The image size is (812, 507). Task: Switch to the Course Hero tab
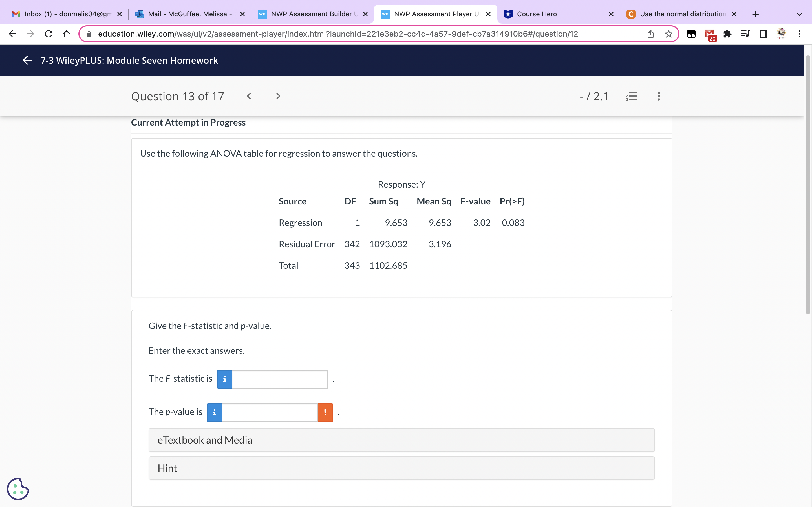click(x=554, y=14)
